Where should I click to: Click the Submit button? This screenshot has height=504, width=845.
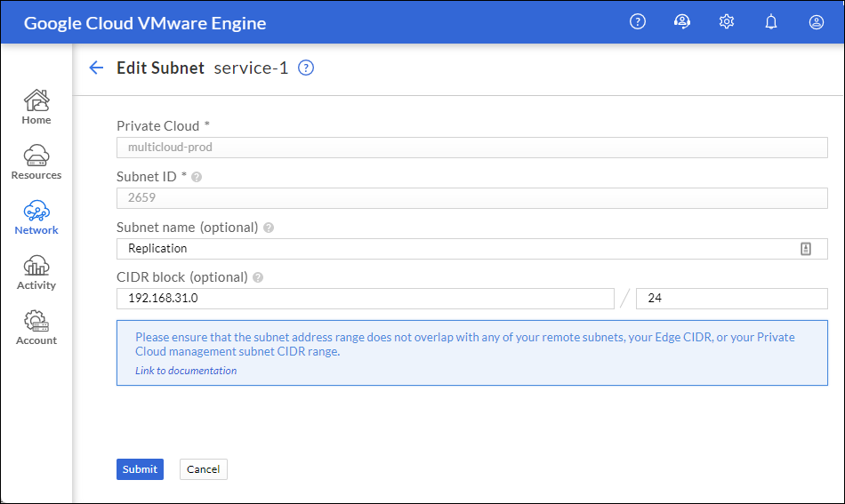pos(141,469)
